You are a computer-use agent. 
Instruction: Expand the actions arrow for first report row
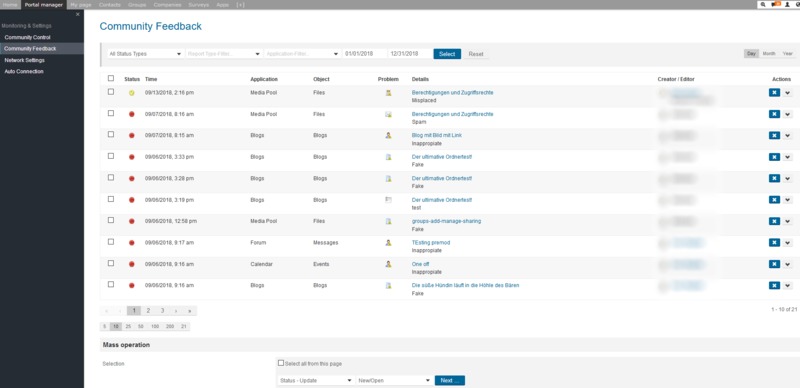coord(787,92)
